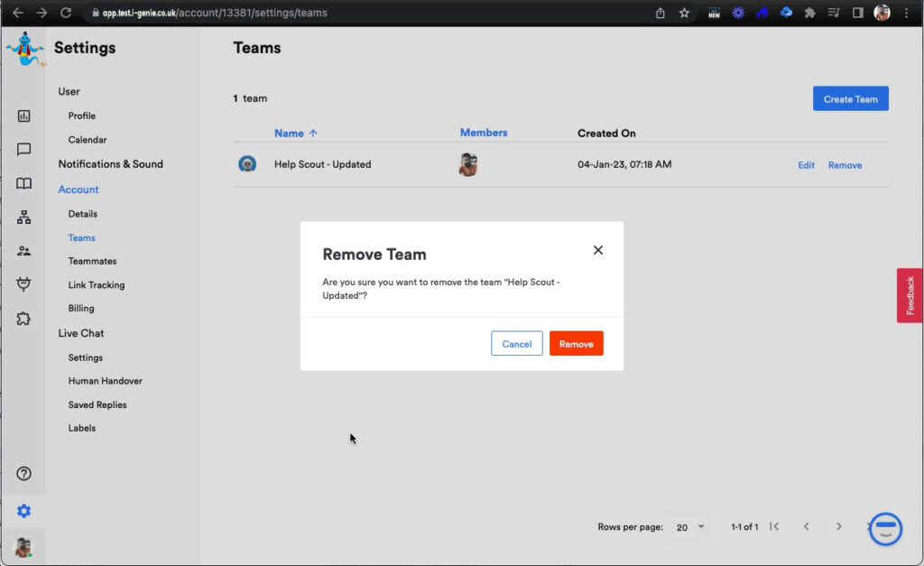
Task: Go to Teammates settings page
Action: 92,261
